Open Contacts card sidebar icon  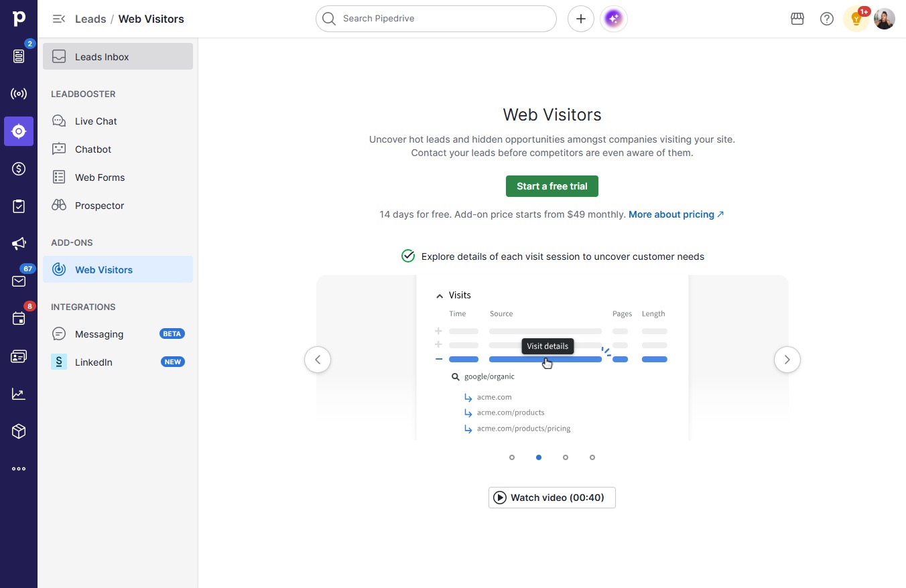tap(19, 356)
